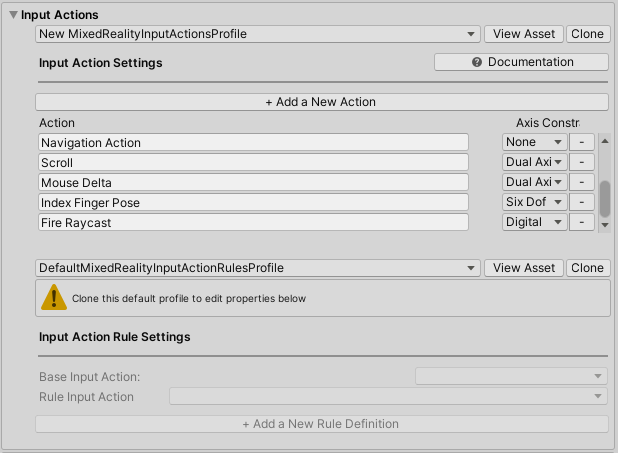The height and width of the screenshot is (453, 618).
Task: Edit the Index Finger Pose field
Action: [253, 203]
